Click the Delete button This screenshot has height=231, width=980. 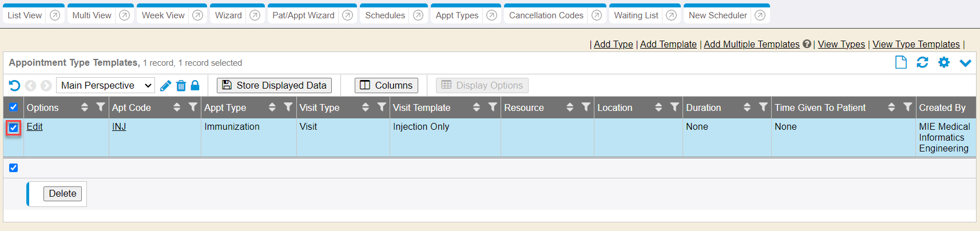click(x=63, y=194)
